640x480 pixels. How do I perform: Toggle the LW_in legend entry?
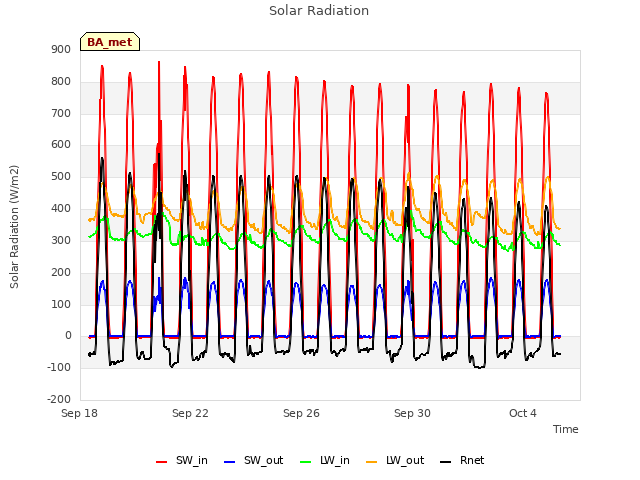(x=324, y=460)
